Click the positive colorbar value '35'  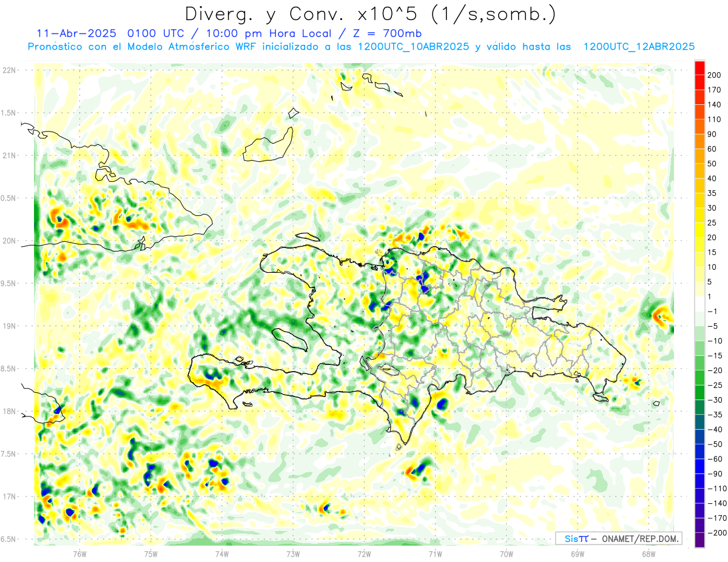[x=712, y=193]
